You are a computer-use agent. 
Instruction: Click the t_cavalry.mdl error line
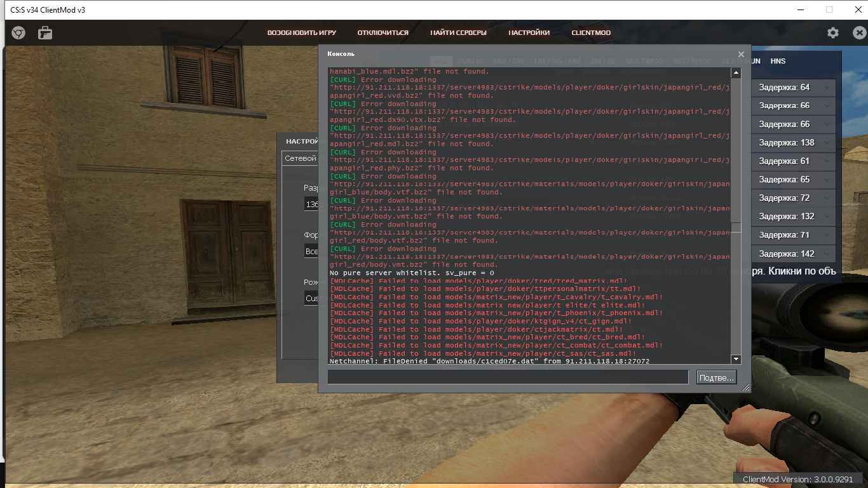pyautogui.click(x=497, y=297)
